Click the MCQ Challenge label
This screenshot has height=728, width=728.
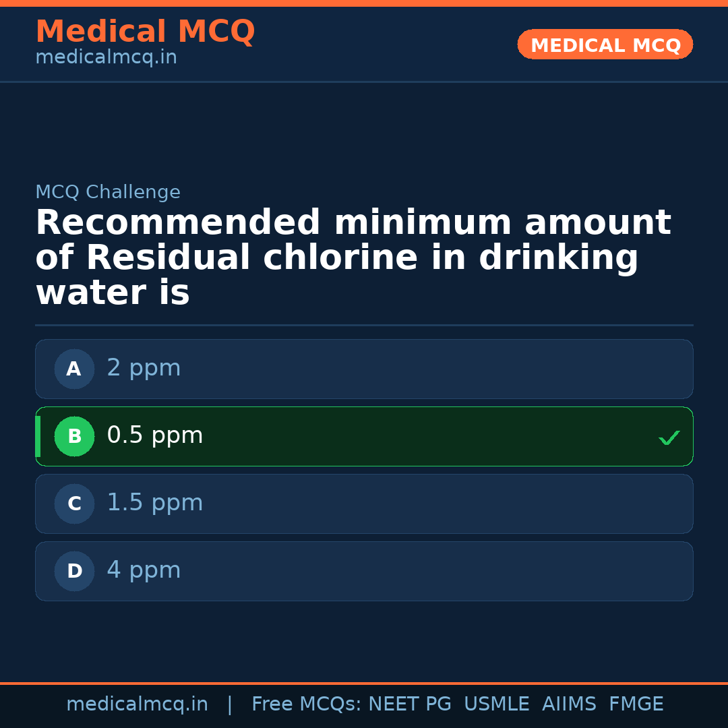(108, 192)
